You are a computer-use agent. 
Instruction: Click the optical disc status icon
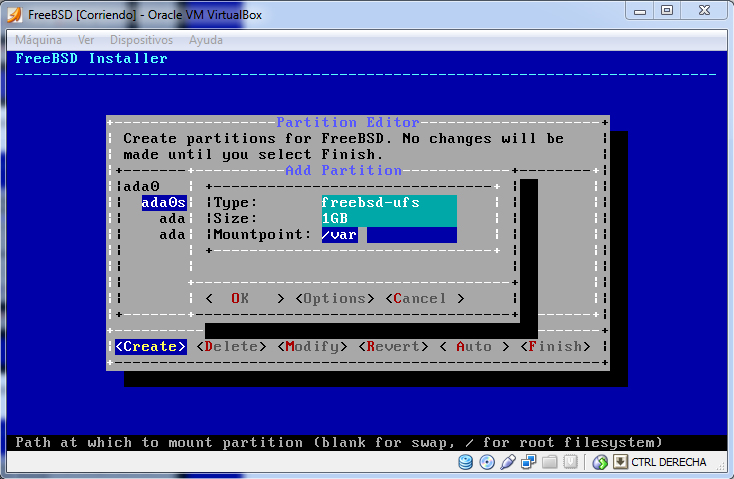487,462
